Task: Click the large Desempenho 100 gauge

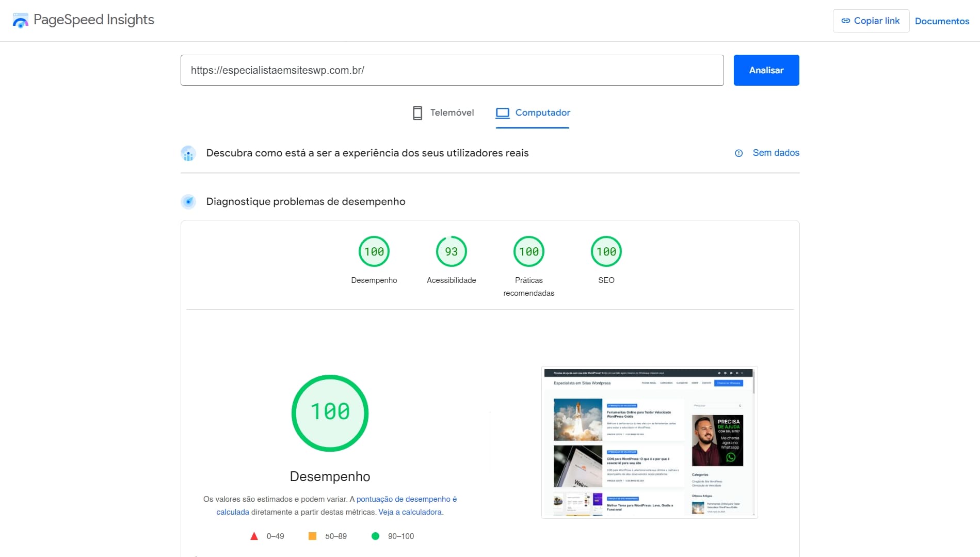Action: click(x=330, y=413)
